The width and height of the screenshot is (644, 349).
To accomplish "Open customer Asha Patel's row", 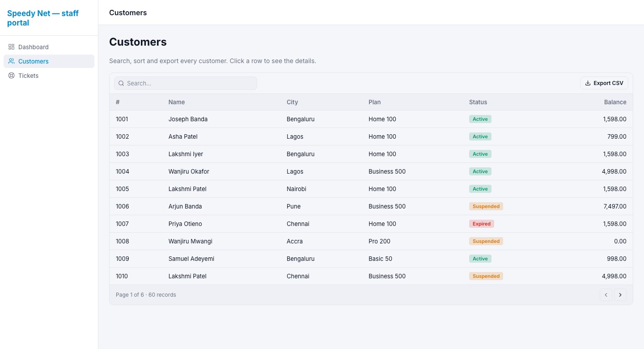I will [x=371, y=136].
